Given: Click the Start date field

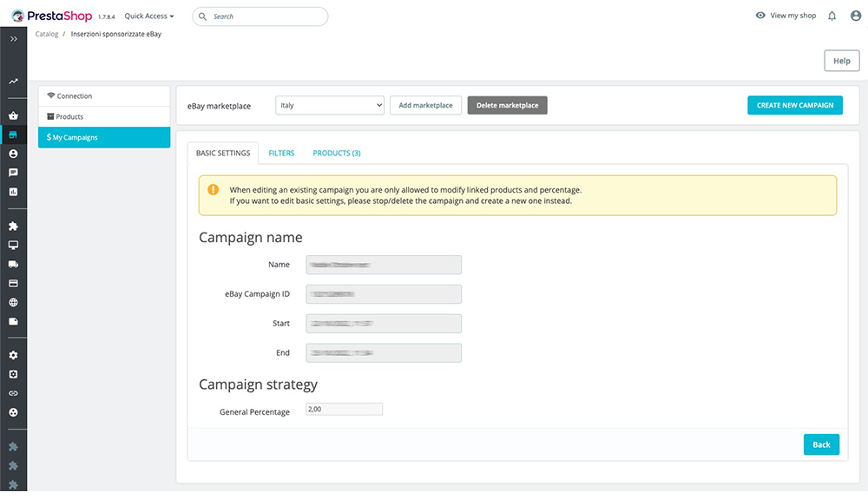Looking at the screenshot, I should point(384,323).
